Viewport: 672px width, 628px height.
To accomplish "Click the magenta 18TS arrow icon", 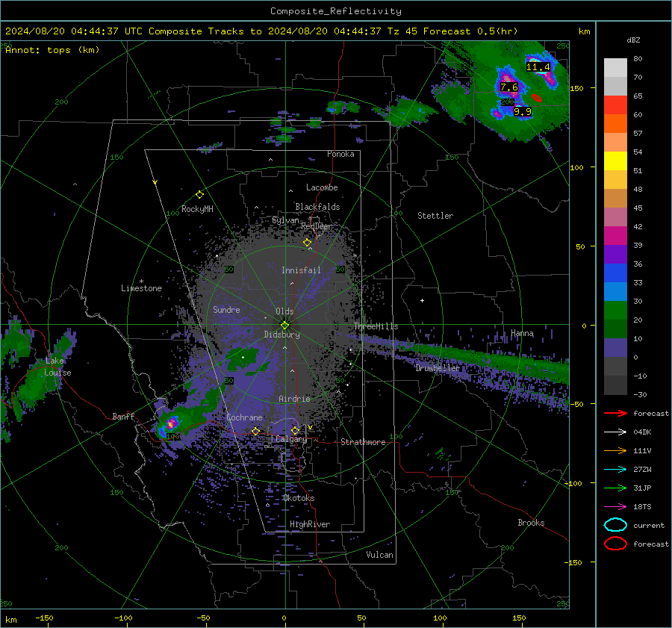I will click(x=615, y=507).
